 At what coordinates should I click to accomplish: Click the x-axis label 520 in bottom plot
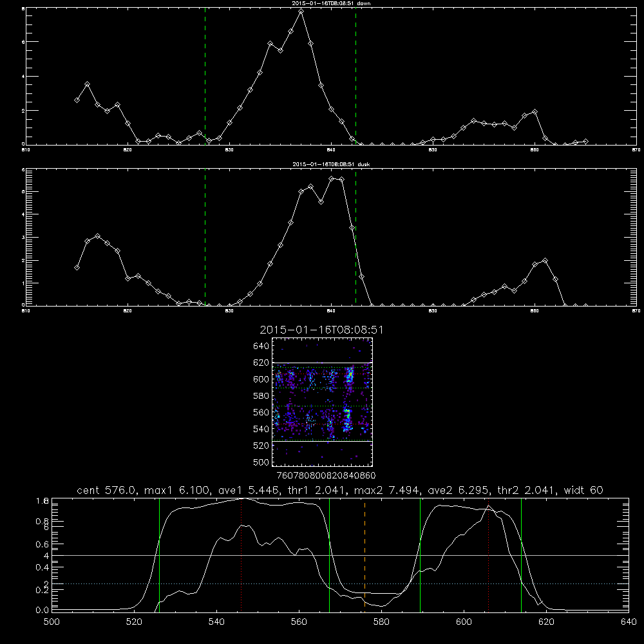point(134,622)
